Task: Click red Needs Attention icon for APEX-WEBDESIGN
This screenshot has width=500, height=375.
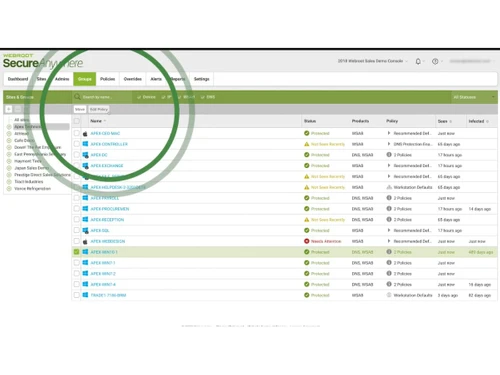Action: click(x=307, y=241)
